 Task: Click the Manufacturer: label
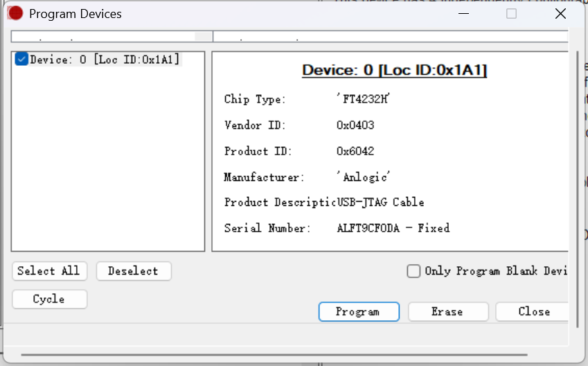click(x=264, y=177)
